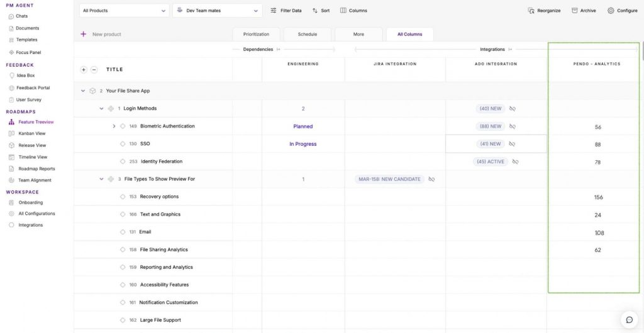Open the Dev Team mates dropdown

tap(217, 11)
